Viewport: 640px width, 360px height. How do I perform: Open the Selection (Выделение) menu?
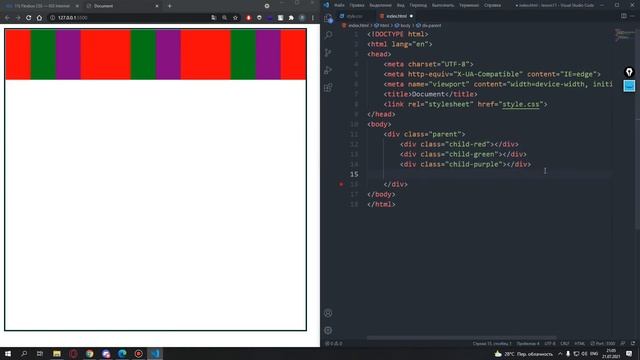pos(380,5)
